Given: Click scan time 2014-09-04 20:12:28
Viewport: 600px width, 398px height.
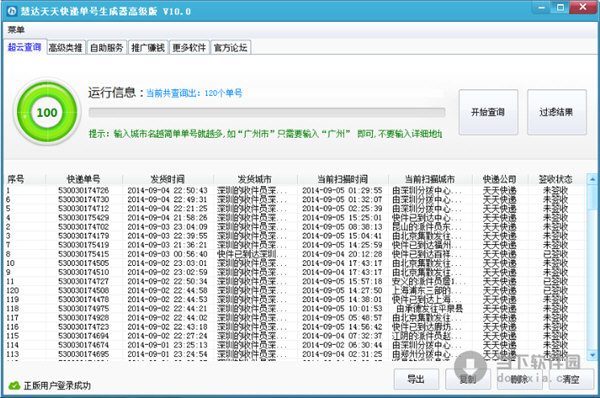Looking at the screenshot, I should coord(342,254).
